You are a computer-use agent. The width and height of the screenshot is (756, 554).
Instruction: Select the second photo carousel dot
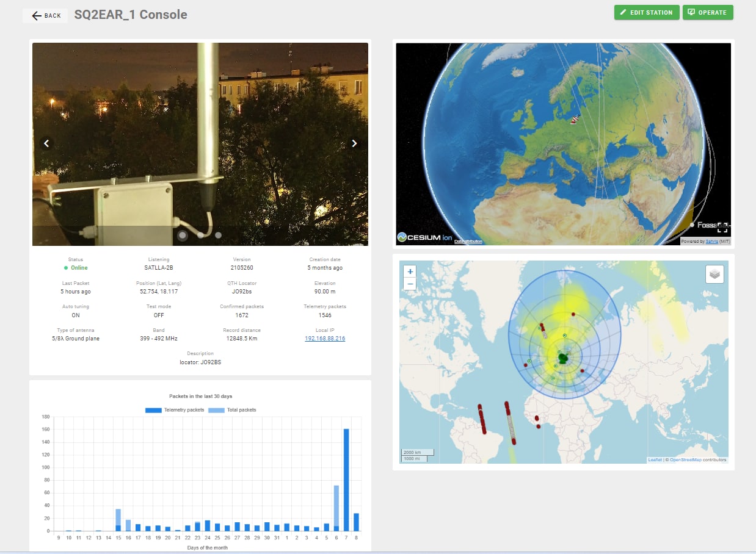coord(200,235)
